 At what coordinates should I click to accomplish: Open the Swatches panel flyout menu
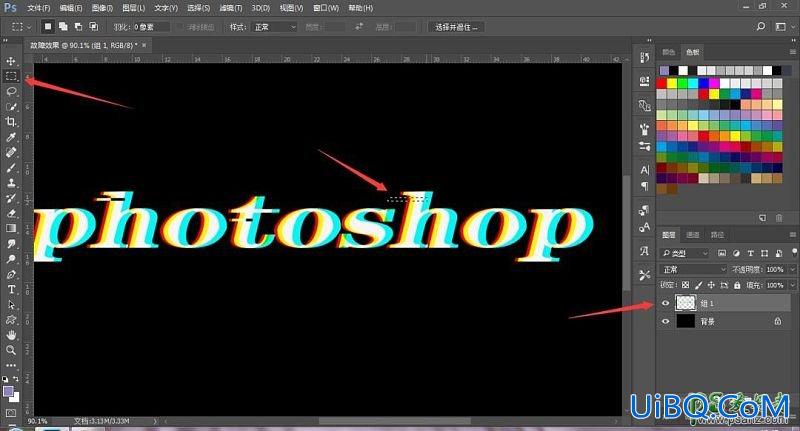[x=793, y=52]
